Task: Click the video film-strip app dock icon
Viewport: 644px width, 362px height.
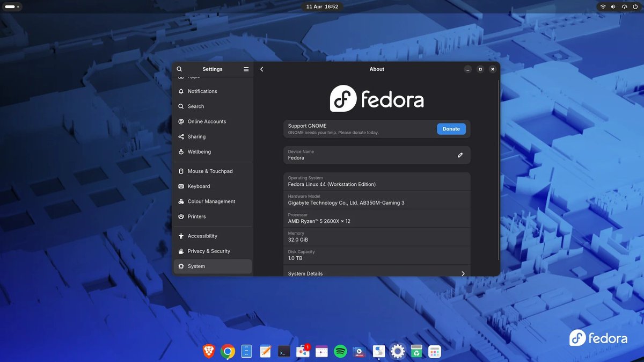Action: (359, 351)
